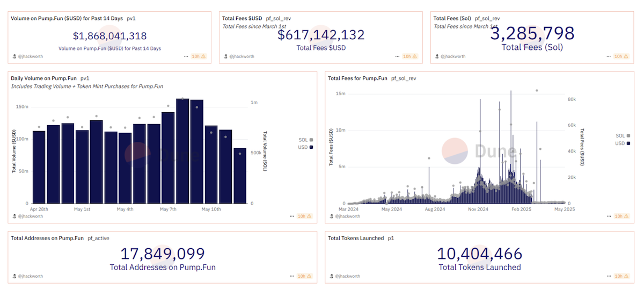The image size is (644, 296).
Task: Click '15m' label on Total Fees chart axis
Action: [x=340, y=93]
